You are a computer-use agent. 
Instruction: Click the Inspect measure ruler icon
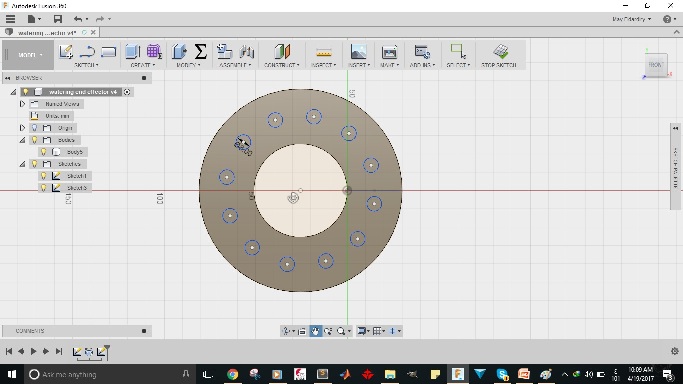click(324, 53)
